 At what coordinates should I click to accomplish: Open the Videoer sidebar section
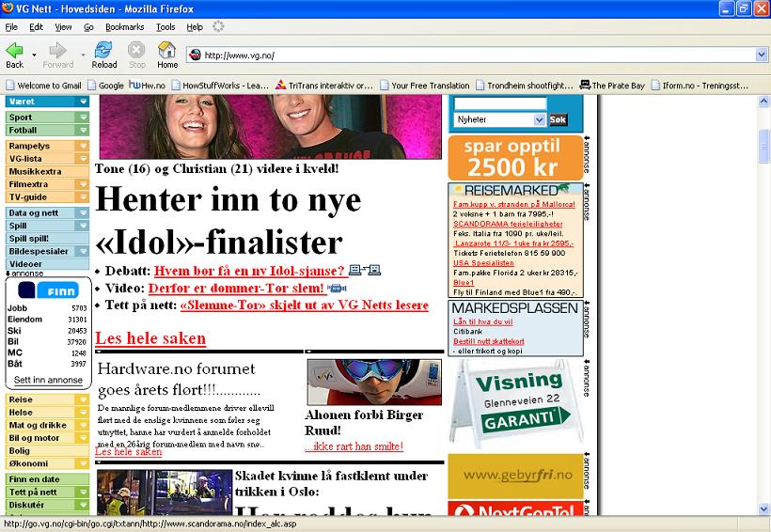(47, 264)
